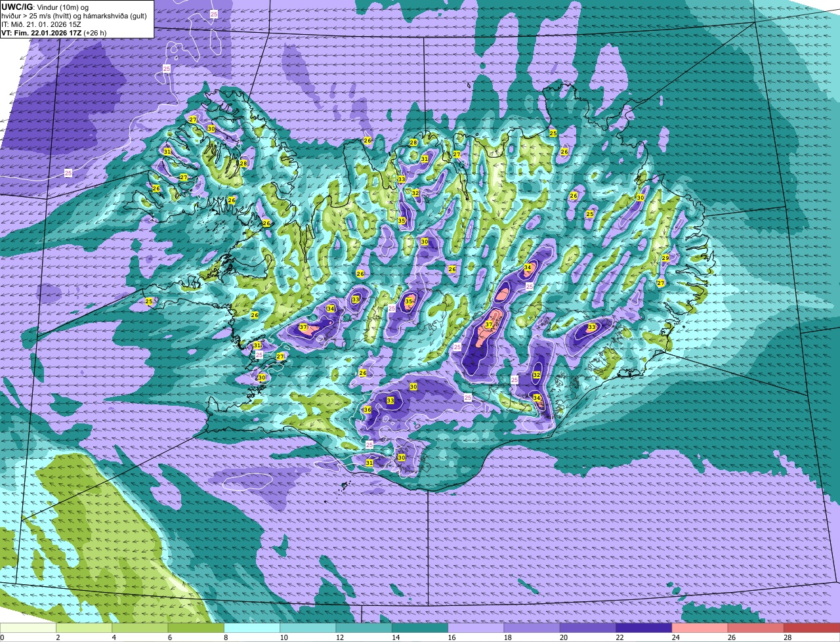Click the legend tick label 24
This screenshot has height=642, width=840.
click(675, 637)
